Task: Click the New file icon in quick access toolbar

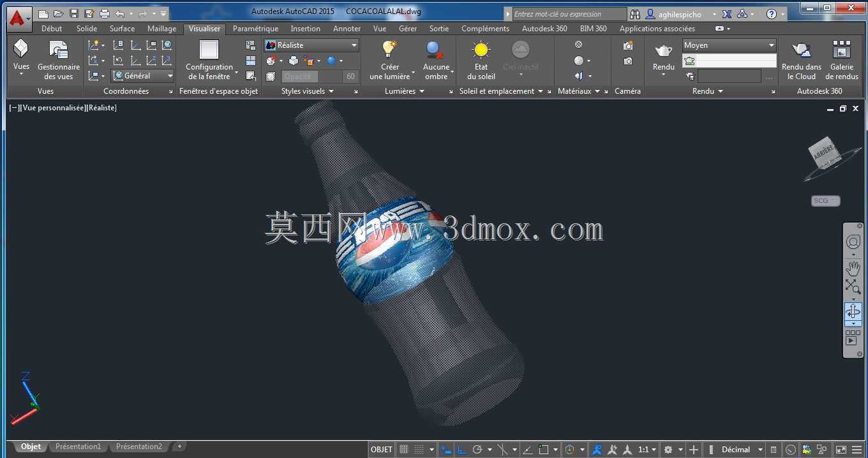Action: [43, 13]
